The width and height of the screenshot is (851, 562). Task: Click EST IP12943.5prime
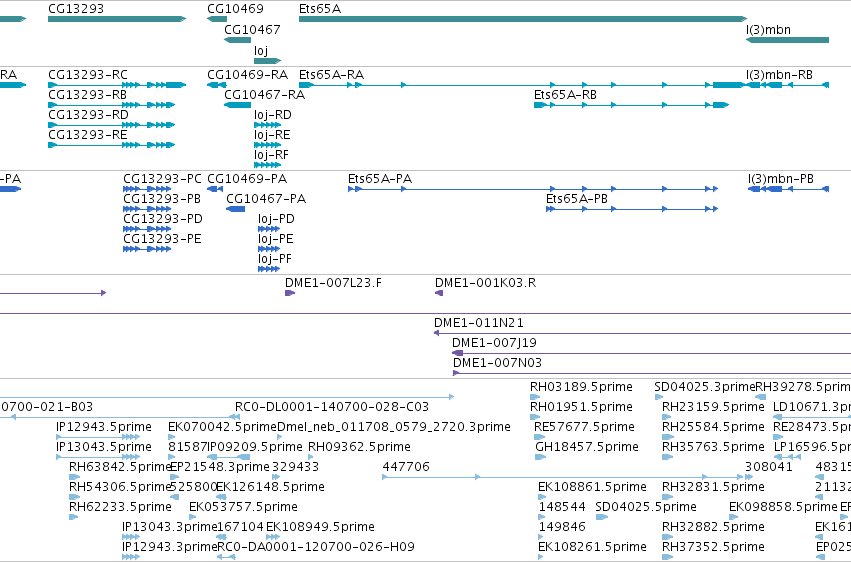[x=104, y=427]
